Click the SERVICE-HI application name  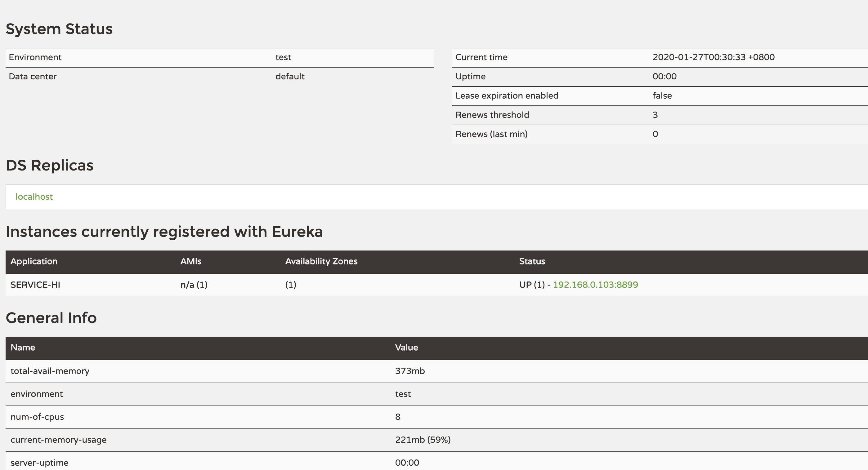[35, 285]
